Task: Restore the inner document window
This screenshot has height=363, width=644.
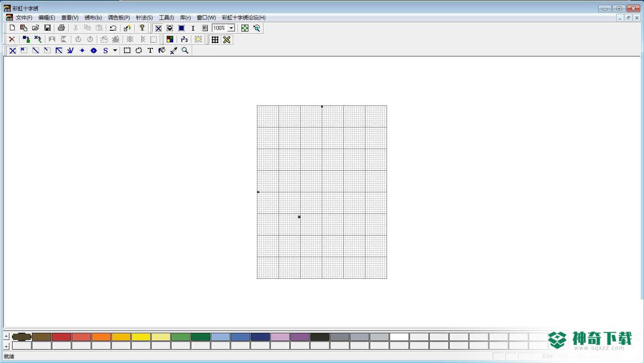Action: click(628, 18)
